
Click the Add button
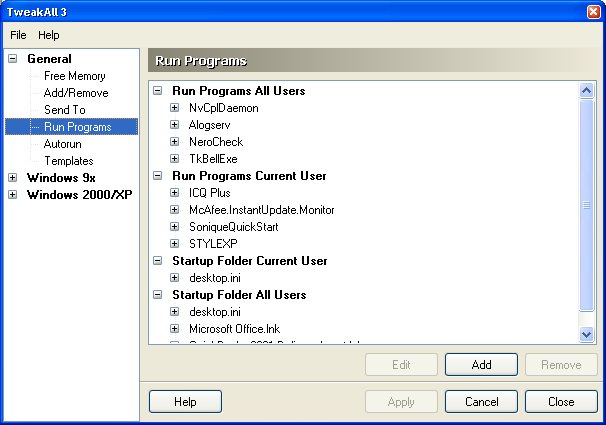(481, 364)
